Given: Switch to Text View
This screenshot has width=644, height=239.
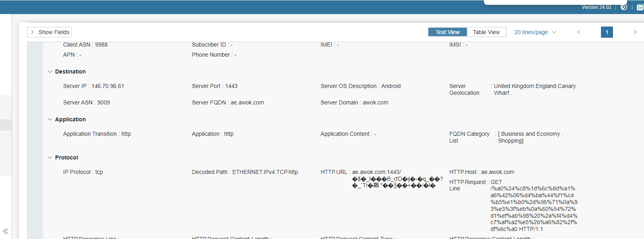Looking at the screenshot, I should (x=447, y=32).
